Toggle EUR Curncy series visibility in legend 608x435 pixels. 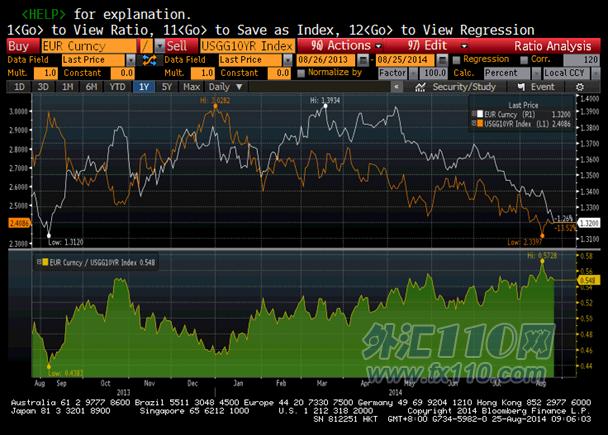coord(473,114)
